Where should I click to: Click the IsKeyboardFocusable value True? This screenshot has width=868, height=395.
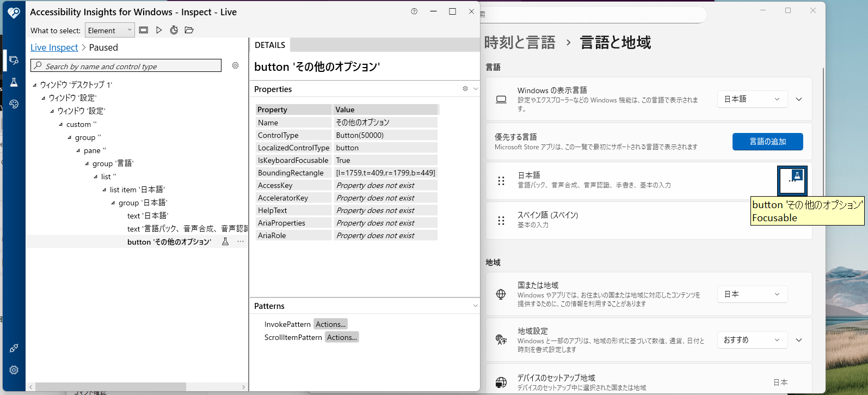tap(385, 160)
